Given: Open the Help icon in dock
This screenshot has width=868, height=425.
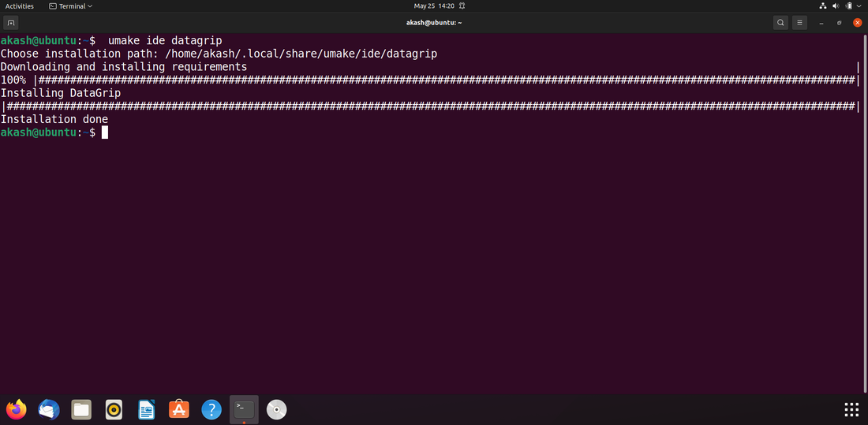Looking at the screenshot, I should click(x=211, y=409).
